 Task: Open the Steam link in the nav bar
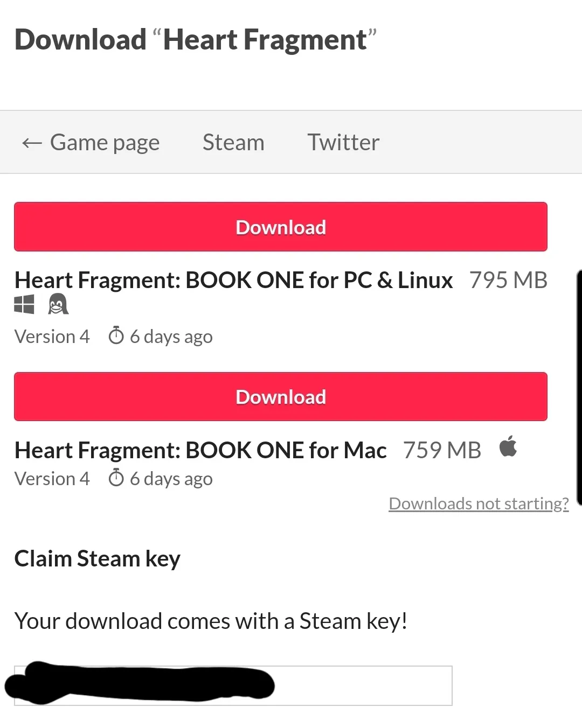pos(233,143)
